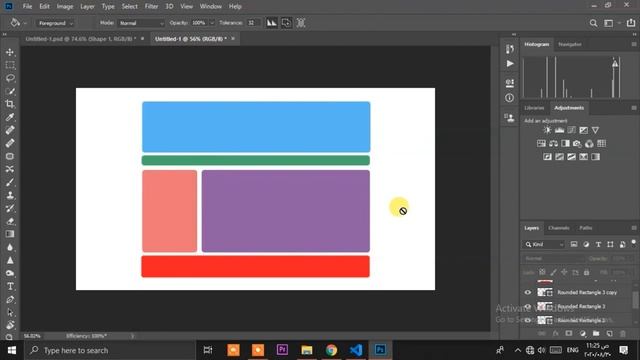The height and width of the screenshot is (360, 640).
Task: Select the History Brush tool
Action: coord(10,208)
